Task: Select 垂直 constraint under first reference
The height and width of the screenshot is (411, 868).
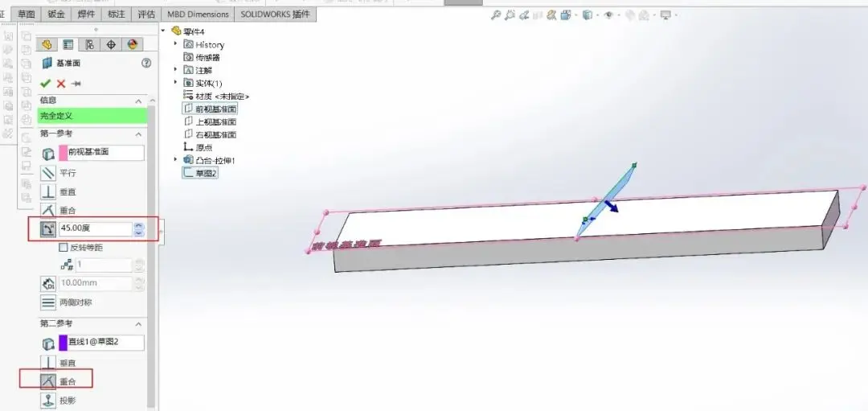Action: click(48, 191)
